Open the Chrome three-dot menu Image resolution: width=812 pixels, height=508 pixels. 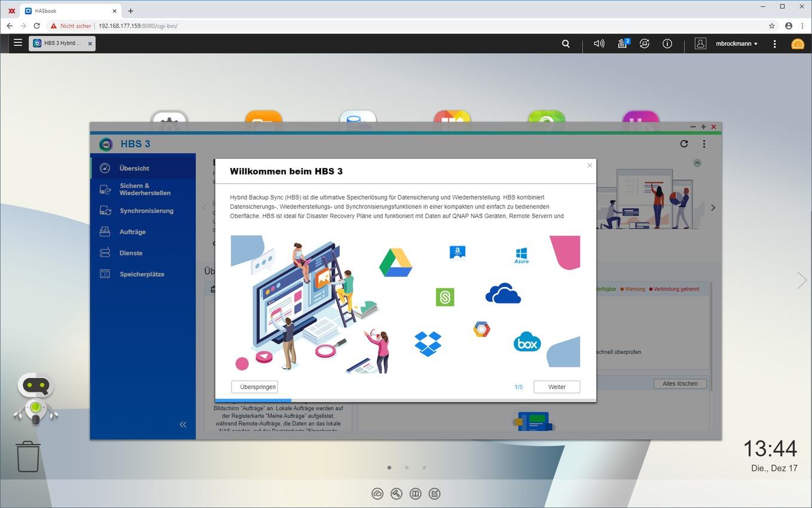coord(803,26)
